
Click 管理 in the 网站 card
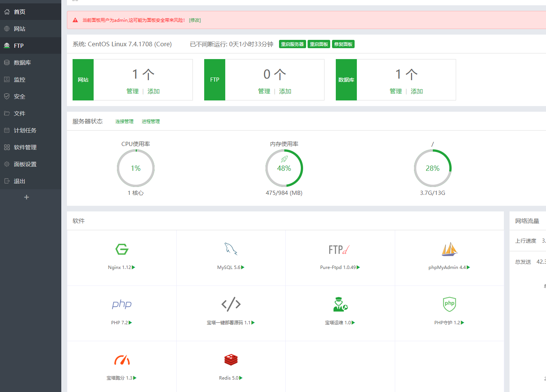(132, 91)
